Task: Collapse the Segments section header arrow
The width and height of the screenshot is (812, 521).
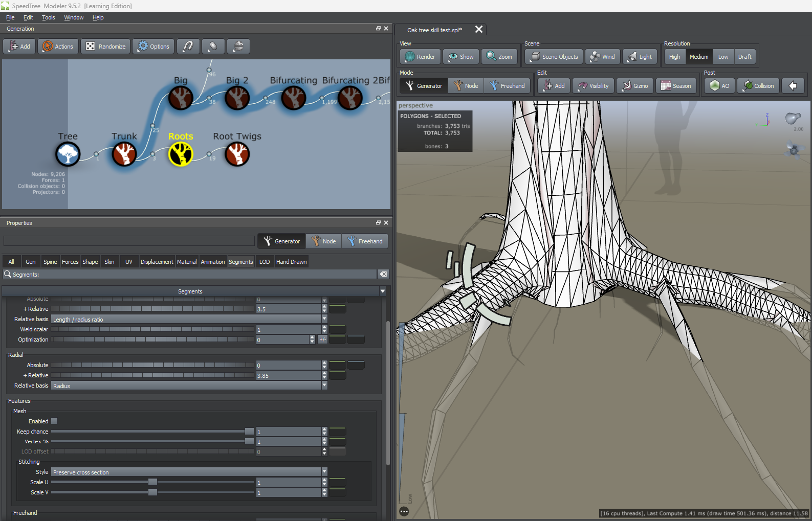Action: coord(382,291)
